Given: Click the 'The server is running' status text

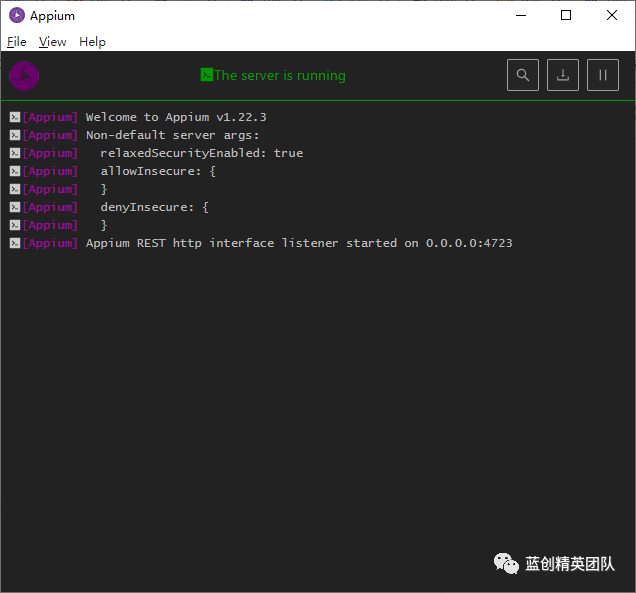Looking at the screenshot, I should point(280,75).
